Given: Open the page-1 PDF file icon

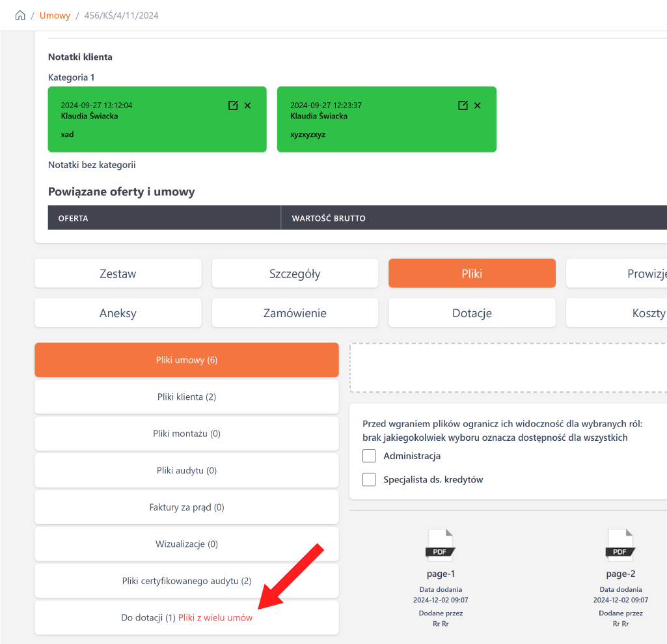Looking at the screenshot, I should tap(441, 546).
